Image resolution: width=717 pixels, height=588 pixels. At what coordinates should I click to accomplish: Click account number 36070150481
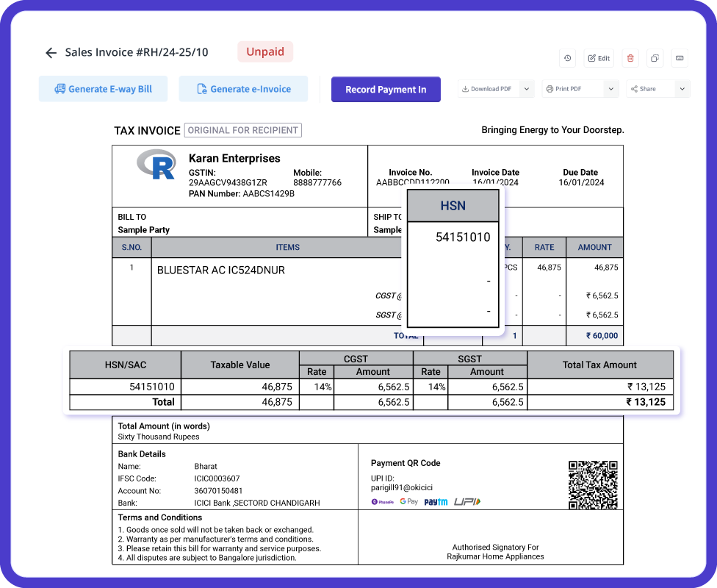[x=218, y=491]
